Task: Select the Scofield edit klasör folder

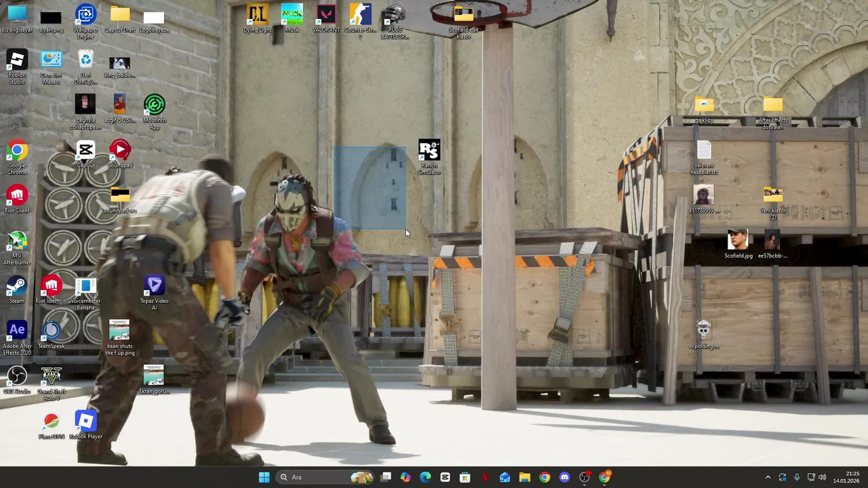Action: (463, 22)
